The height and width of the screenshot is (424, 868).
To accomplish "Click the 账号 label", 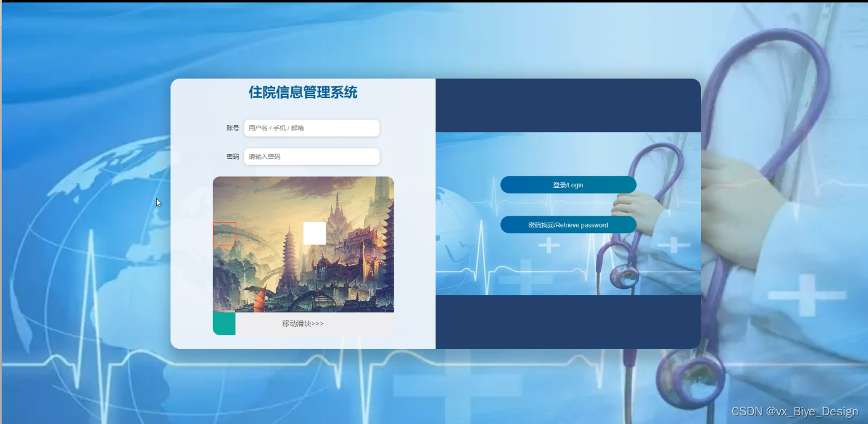I will 233,128.
